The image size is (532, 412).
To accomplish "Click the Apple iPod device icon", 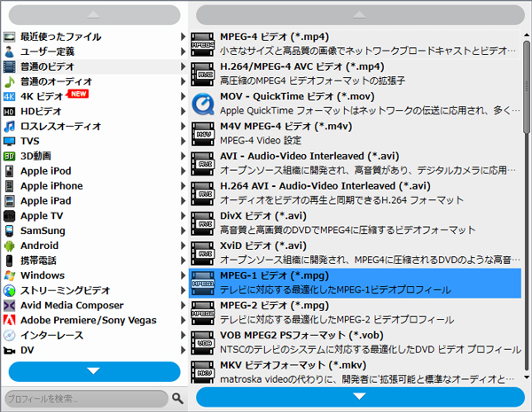I will 10,171.
